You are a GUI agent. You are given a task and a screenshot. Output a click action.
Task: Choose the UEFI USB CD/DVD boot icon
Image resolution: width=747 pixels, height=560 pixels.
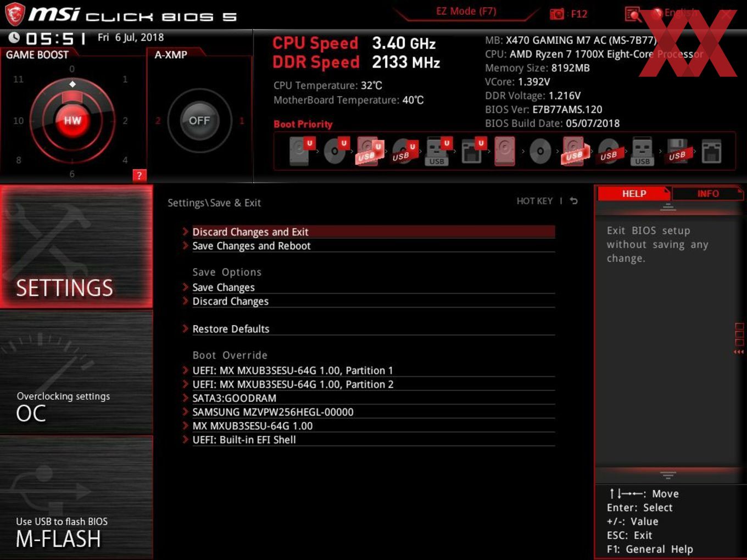(x=403, y=150)
